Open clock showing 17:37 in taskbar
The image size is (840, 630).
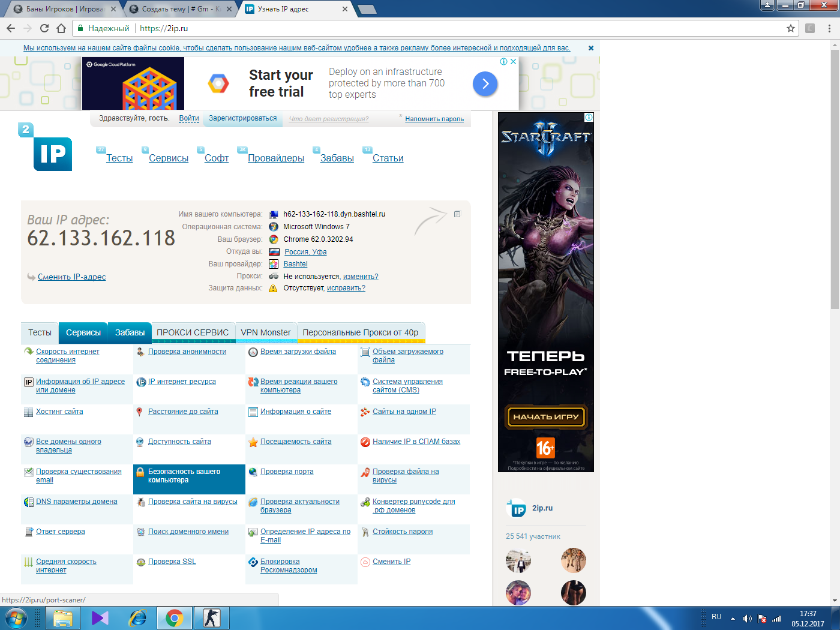[x=808, y=619]
